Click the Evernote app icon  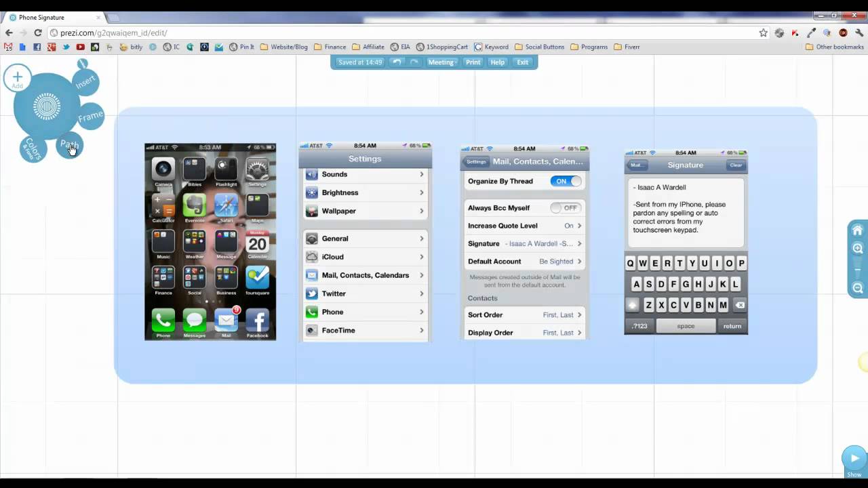point(195,205)
